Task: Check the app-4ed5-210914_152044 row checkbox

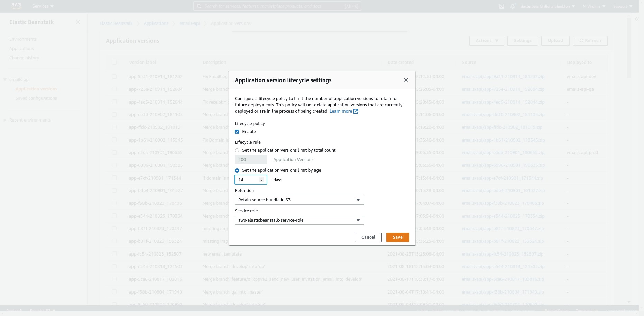Action: click(114, 102)
